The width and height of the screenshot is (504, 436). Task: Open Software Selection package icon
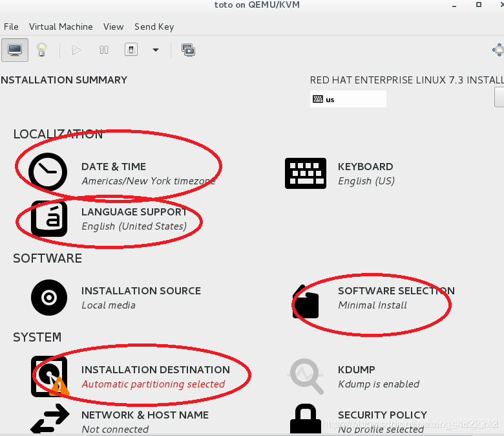pyautogui.click(x=306, y=301)
